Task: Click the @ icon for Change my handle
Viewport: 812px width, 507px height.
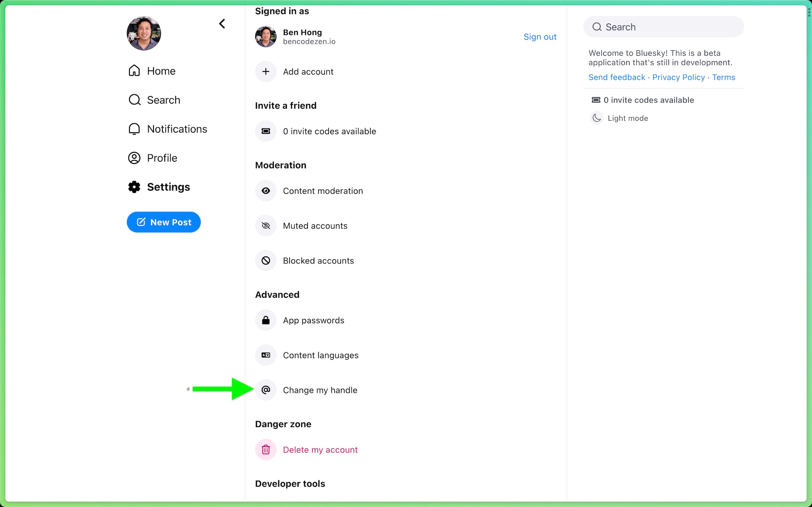Action: 266,390
